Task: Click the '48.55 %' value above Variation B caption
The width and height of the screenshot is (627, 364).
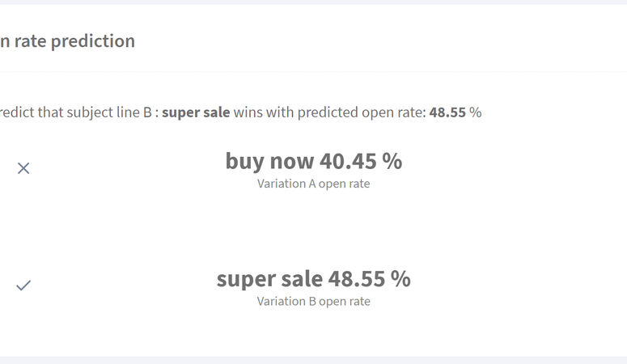Action: click(x=370, y=279)
